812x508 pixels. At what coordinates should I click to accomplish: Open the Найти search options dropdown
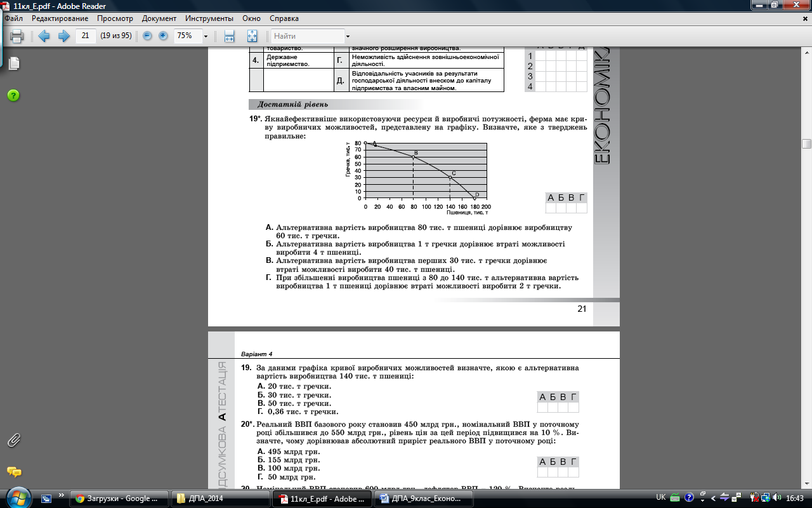click(348, 36)
